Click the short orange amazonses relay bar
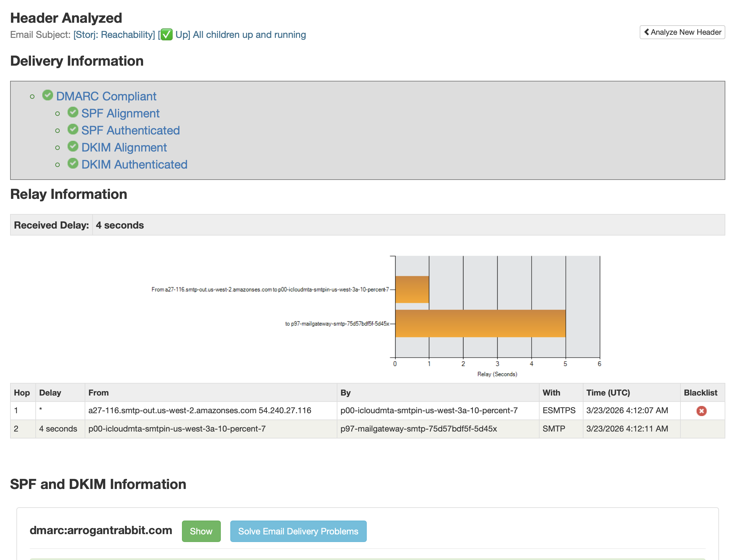Image resolution: width=743 pixels, height=560 pixels. 412,289
